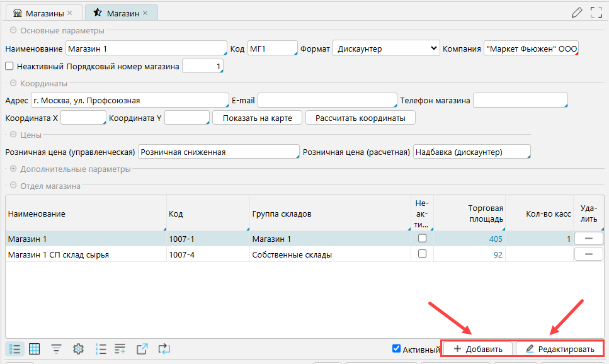Uncheck the Активный checkbox
The image size is (609, 364).
pyautogui.click(x=396, y=349)
